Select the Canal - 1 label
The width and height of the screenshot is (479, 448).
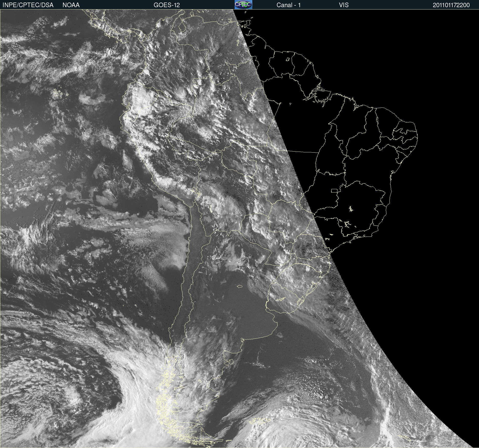(x=288, y=5)
